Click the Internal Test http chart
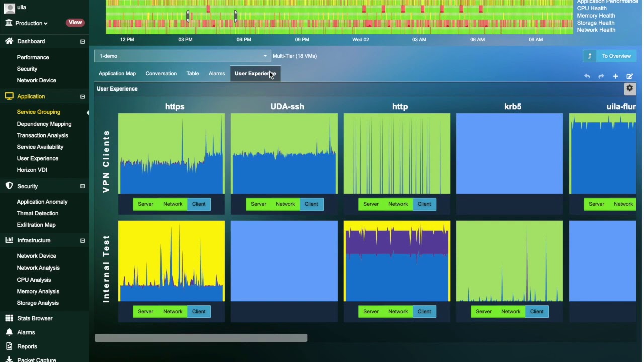The height and width of the screenshot is (362, 644). pyautogui.click(x=397, y=261)
